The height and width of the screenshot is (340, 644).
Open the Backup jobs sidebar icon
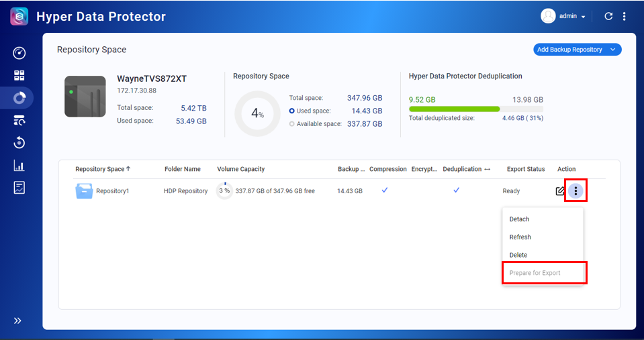(x=19, y=121)
